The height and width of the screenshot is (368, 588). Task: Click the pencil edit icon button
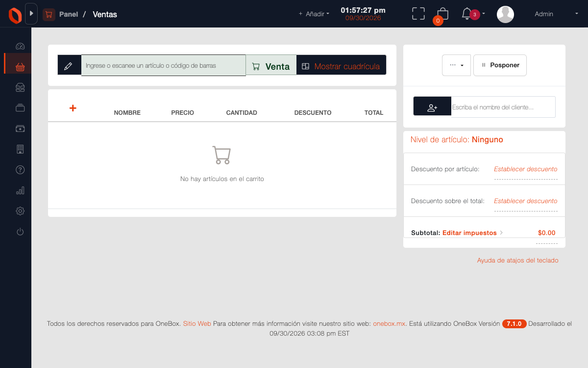pyautogui.click(x=69, y=66)
